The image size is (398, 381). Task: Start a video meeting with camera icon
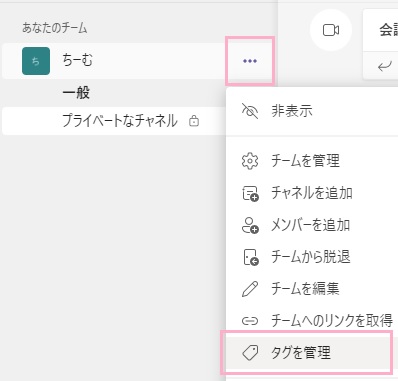[x=331, y=30]
